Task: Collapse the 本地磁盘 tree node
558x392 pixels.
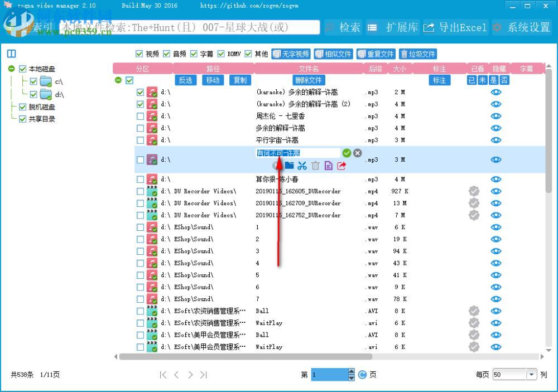Action: [x=11, y=68]
